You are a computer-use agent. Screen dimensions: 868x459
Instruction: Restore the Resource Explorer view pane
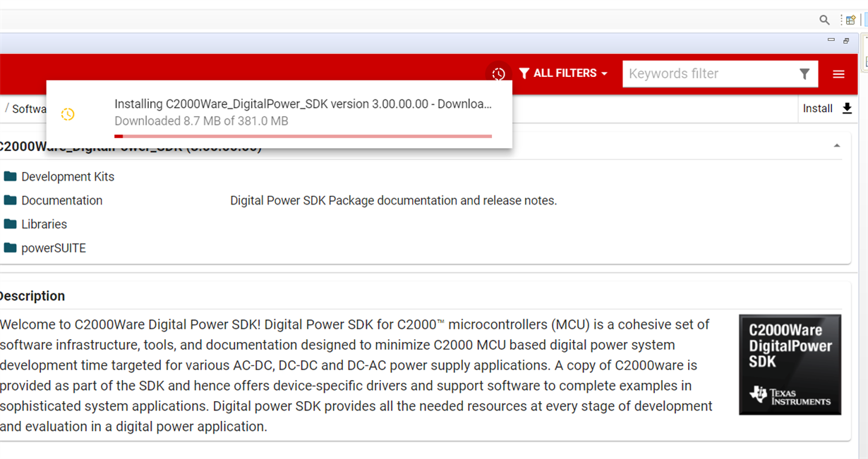(846, 41)
